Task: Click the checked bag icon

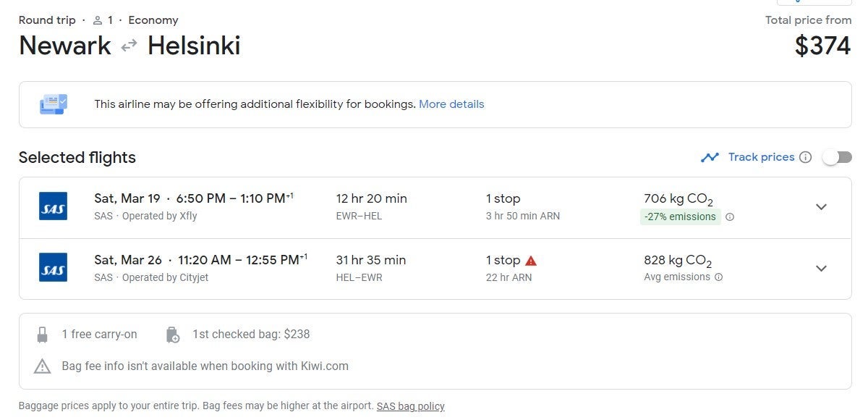Action: pos(172,335)
